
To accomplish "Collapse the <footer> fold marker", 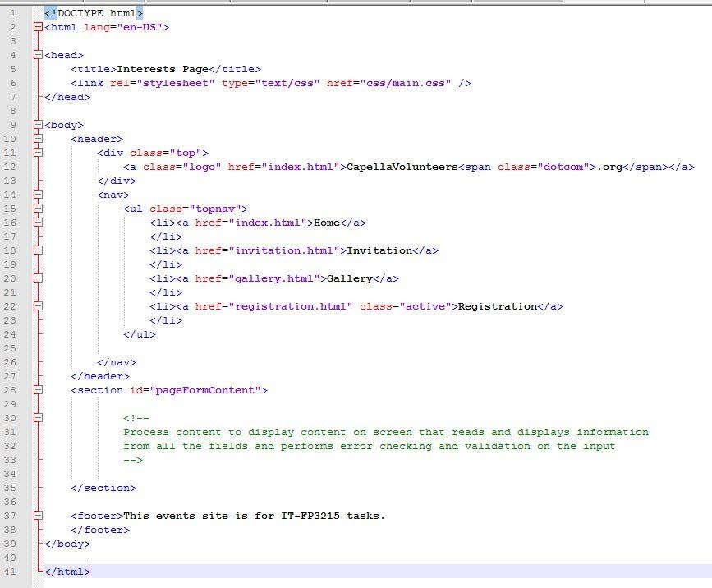I will click(x=38, y=516).
